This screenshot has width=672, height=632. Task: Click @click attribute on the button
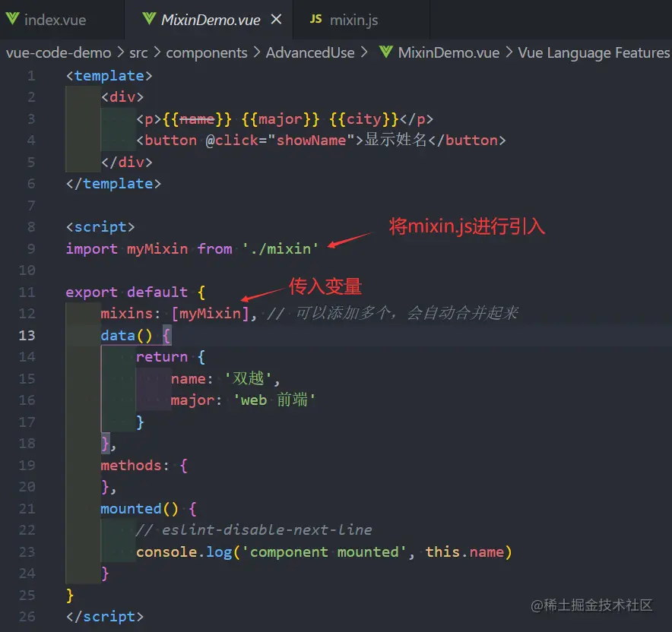coord(231,140)
